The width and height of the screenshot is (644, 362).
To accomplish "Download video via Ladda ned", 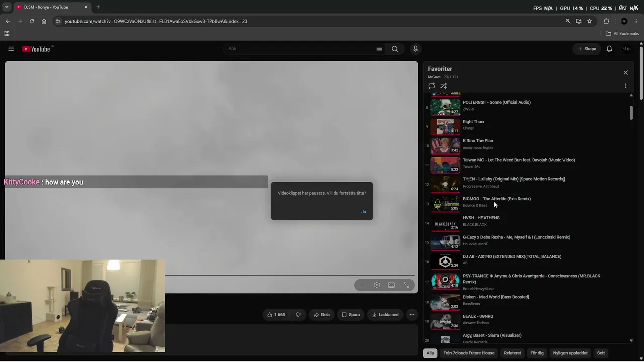I will (x=385, y=315).
